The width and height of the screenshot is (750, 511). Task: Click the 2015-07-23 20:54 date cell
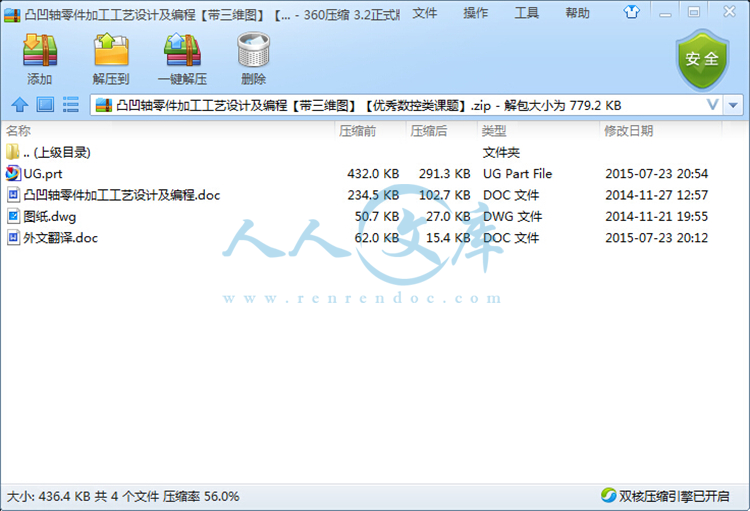pos(656,174)
